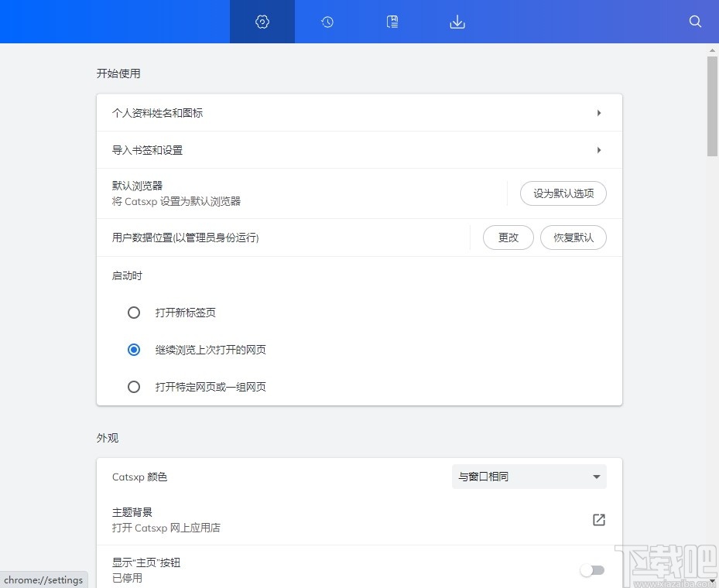719x588 pixels.
Task: Click 设为默认选项 button
Action: click(x=563, y=193)
